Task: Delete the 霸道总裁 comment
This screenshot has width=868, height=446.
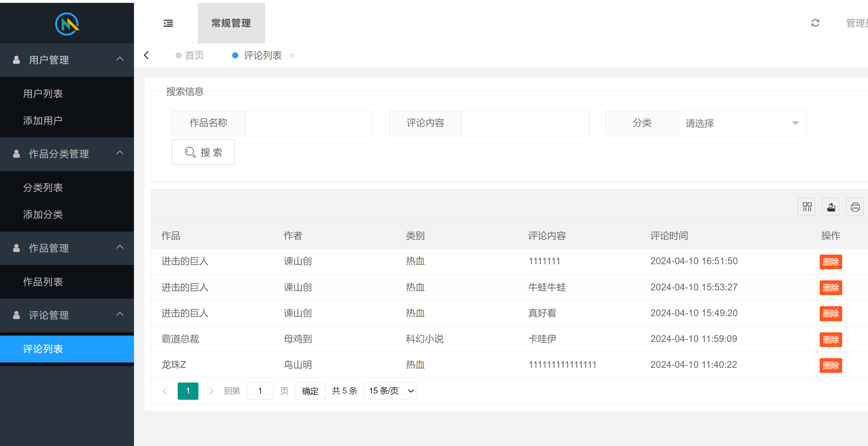Action: click(x=830, y=339)
